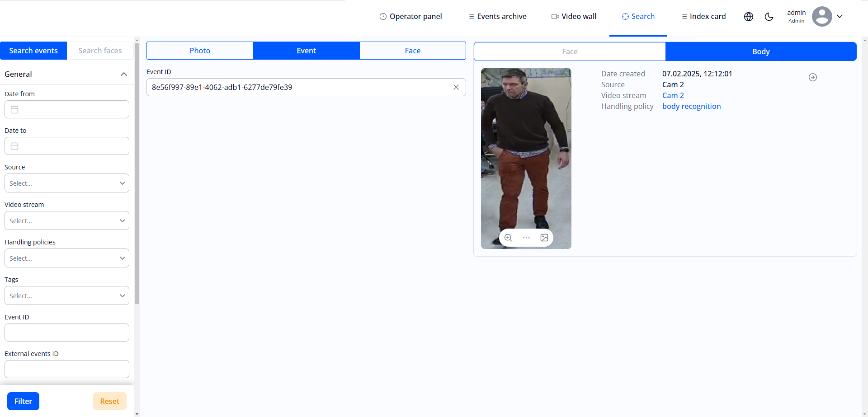
Task: Open the Source dropdown
Action: click(x=122, y=183)
